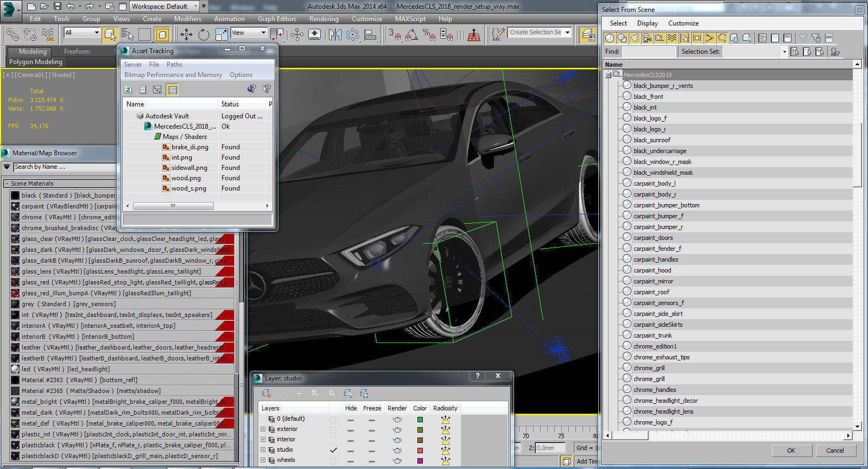Select the led (VRayMtl) material entry

point(122,369)
